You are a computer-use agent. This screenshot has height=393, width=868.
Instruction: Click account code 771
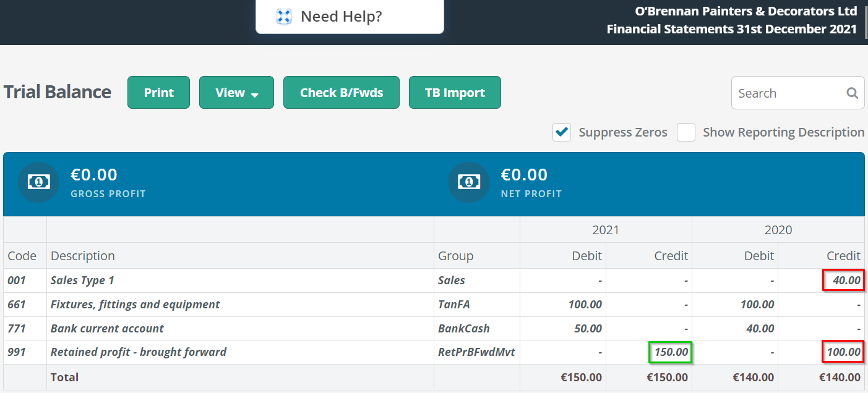point(17,329)
